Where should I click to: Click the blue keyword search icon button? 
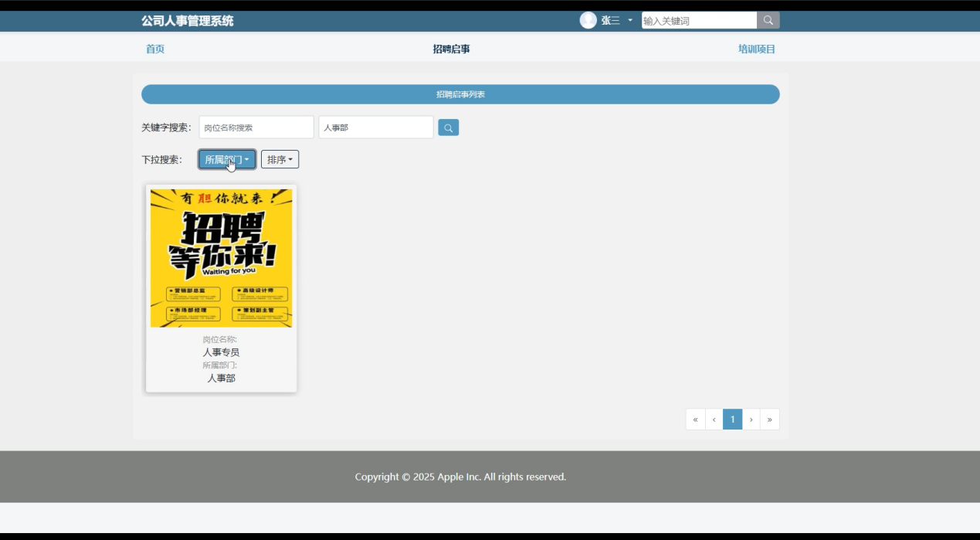pyautogui.click(x=448, y=127)
